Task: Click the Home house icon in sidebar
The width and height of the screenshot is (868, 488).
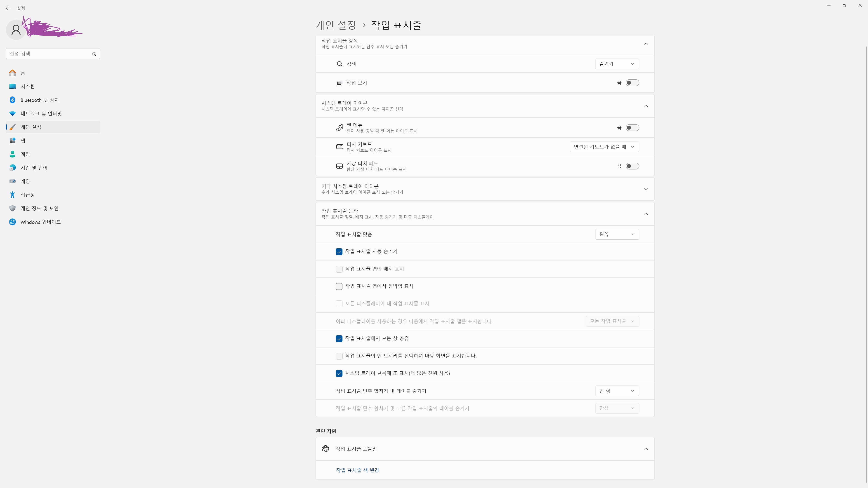Action: click(12, 73)
